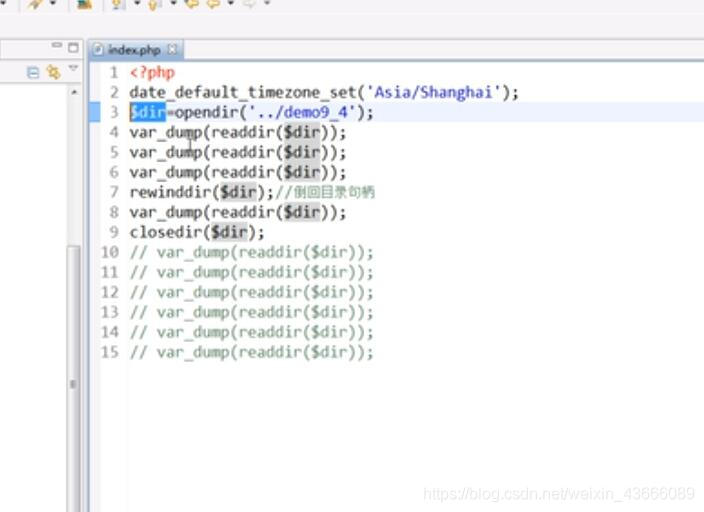Click var_dump on line 4

(x=166, y=132)
